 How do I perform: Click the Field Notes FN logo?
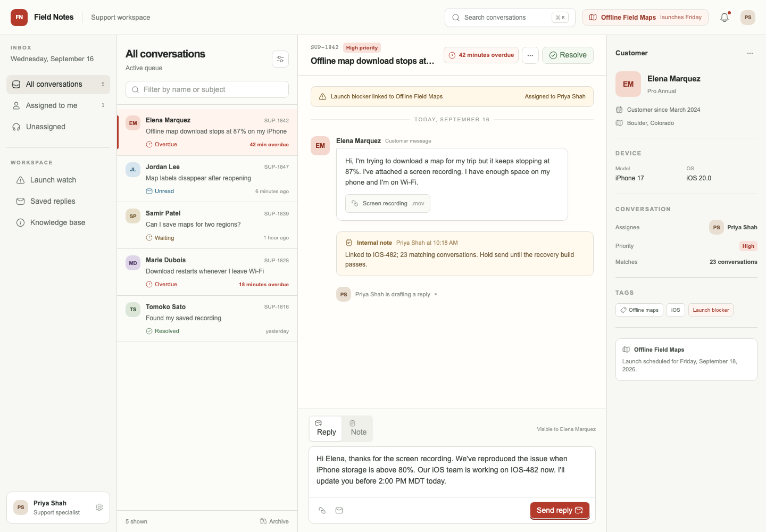point(19,18)
